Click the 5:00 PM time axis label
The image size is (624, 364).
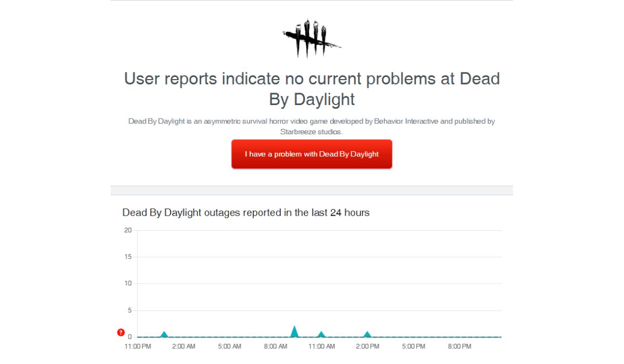click(413, 346)
